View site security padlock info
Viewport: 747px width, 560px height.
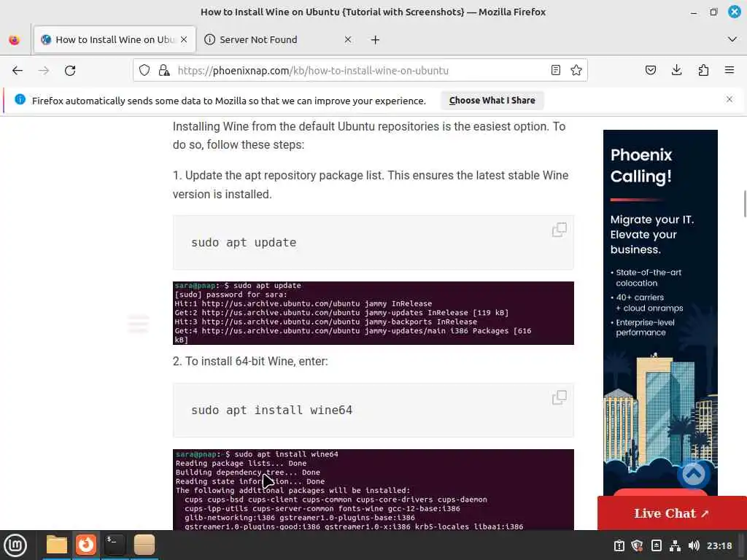[164, 71]
